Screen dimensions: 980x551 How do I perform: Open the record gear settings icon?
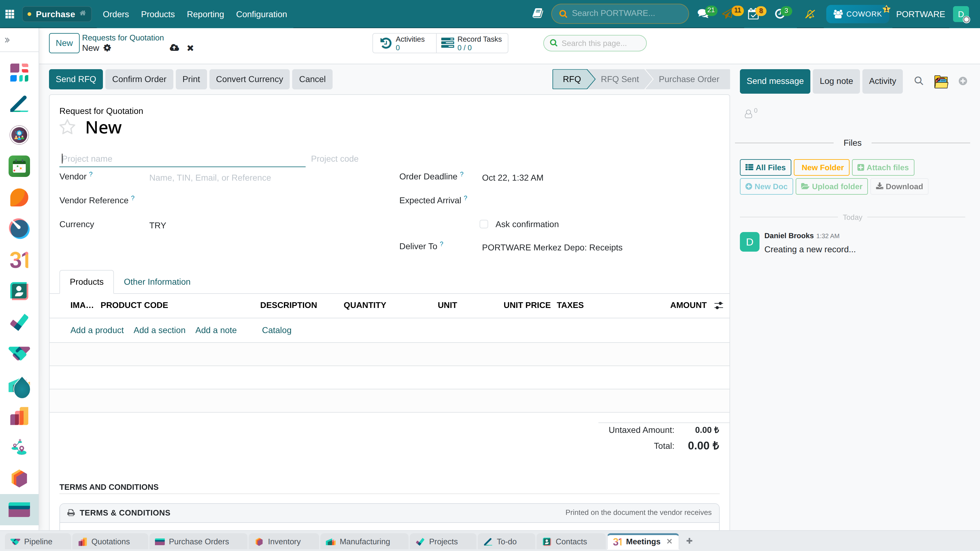coord(107,48)
